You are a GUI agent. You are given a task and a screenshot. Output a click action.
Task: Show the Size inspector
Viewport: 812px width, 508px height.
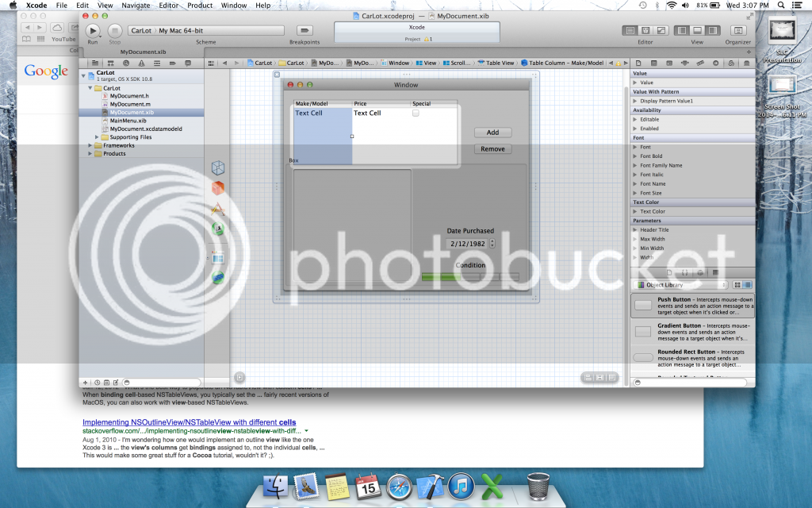[x=700, y=63]
